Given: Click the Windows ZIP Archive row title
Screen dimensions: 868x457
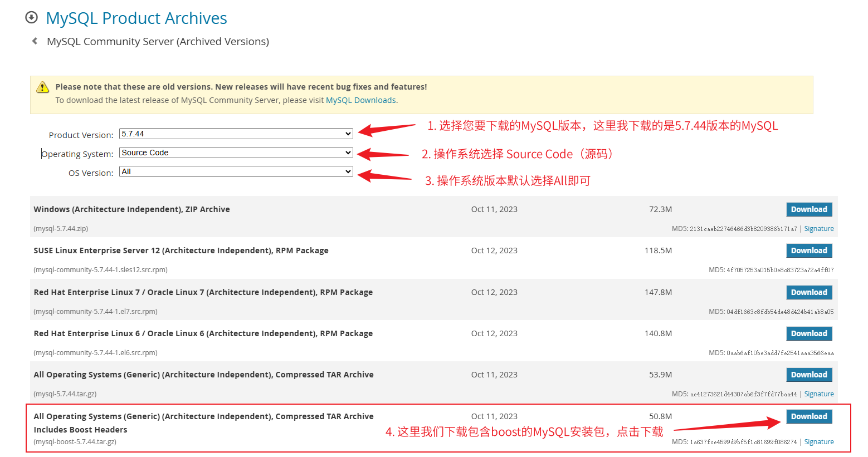Looking at the screenshot, I should 131,209.
